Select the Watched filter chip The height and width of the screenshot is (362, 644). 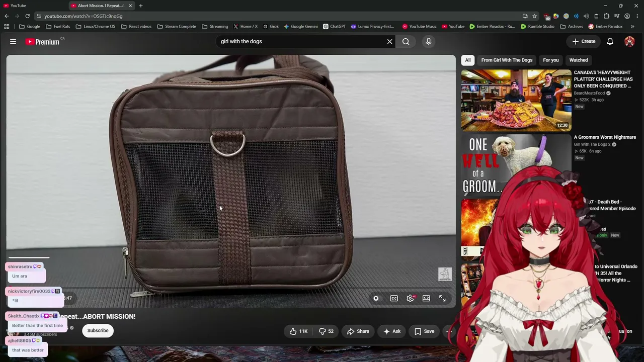[579, 60]
